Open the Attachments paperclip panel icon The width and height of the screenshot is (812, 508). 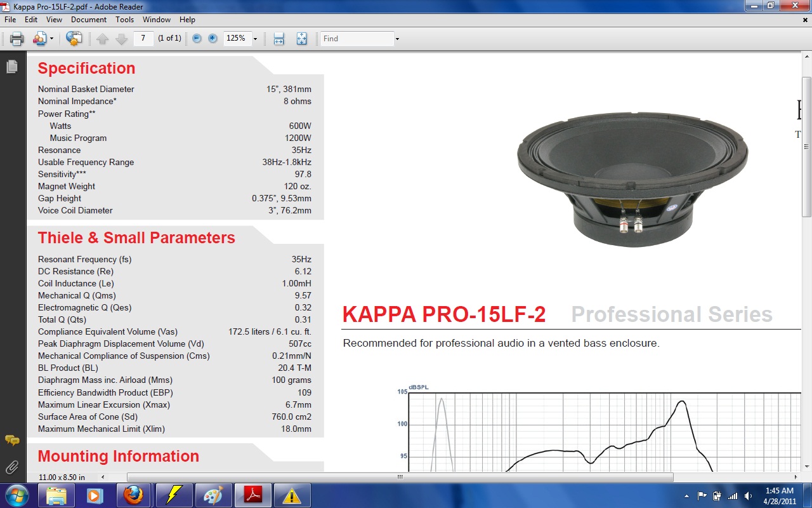click(x=11, y=468)
